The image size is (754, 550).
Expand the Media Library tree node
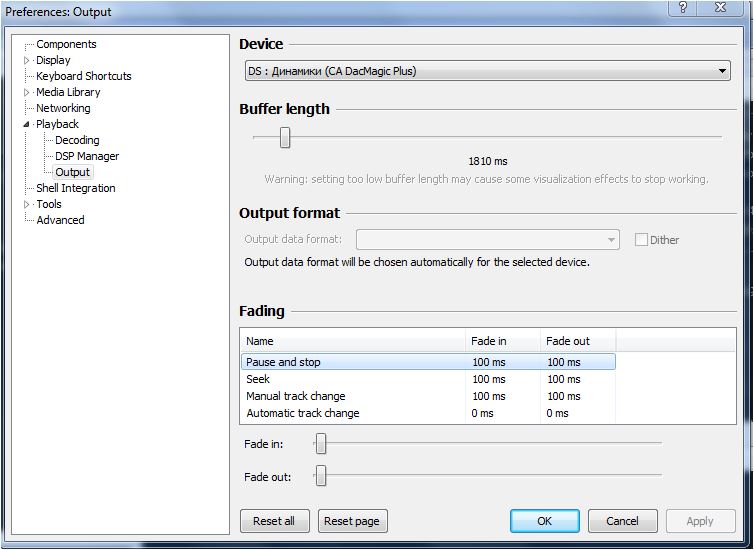27,92
